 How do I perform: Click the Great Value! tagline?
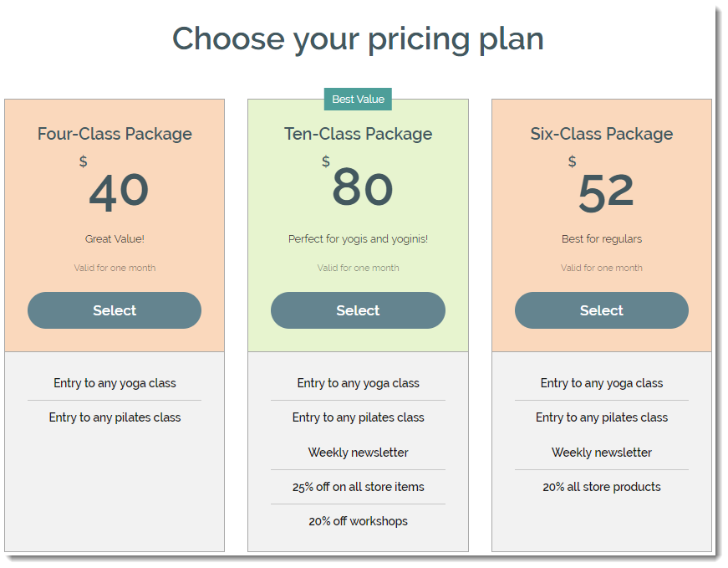tap(115, 239)
